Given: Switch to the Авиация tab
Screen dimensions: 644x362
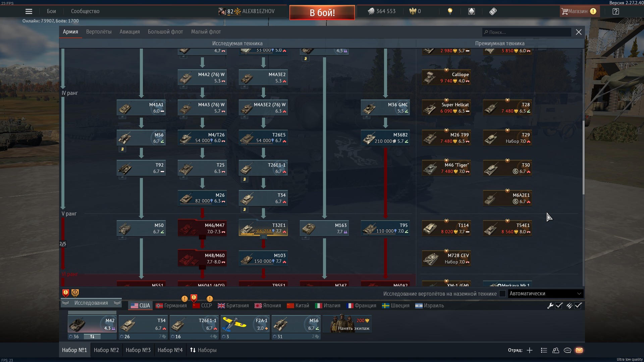Looking at the screenshot, I should 130,32.
